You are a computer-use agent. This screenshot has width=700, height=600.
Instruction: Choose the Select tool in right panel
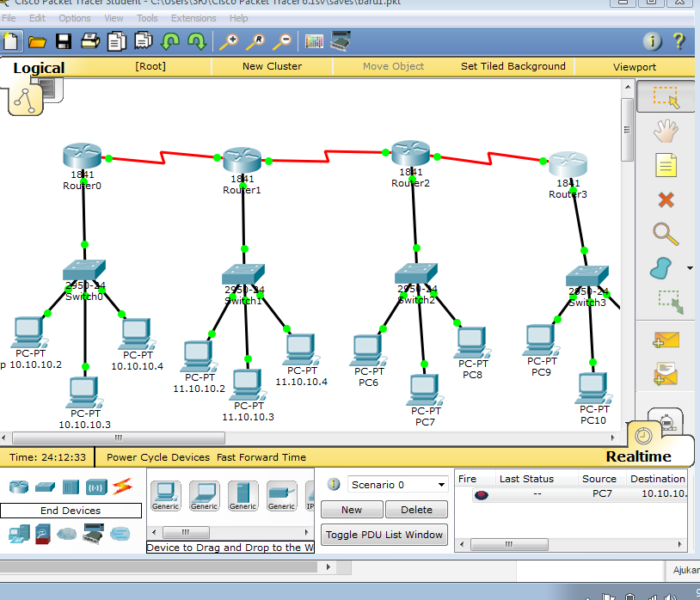(666, 97)
